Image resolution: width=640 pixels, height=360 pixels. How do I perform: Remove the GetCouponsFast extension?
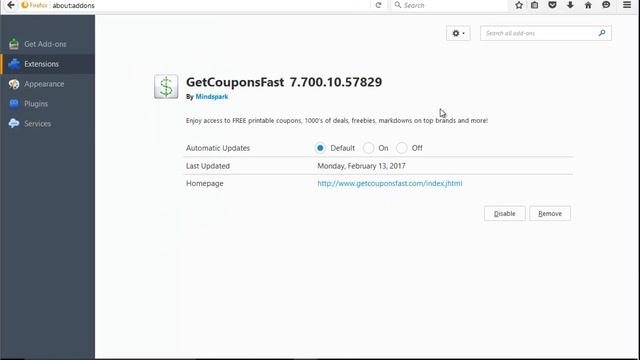point(550,213)
